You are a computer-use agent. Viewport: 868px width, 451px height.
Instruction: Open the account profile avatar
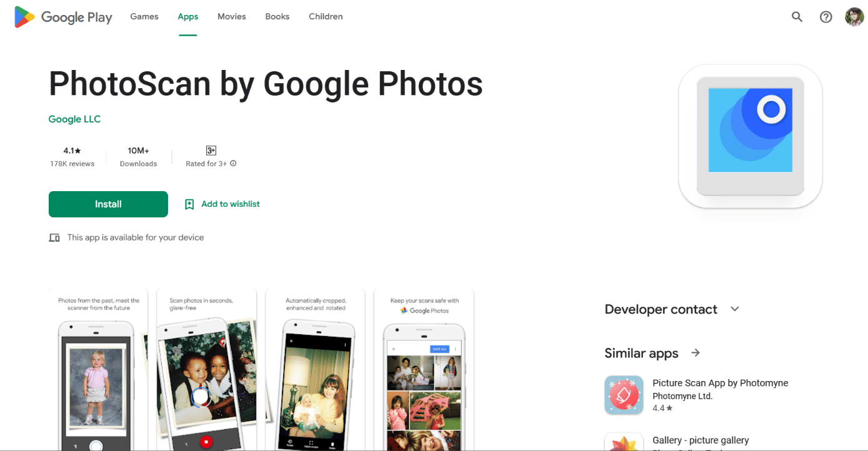[854, 17]
